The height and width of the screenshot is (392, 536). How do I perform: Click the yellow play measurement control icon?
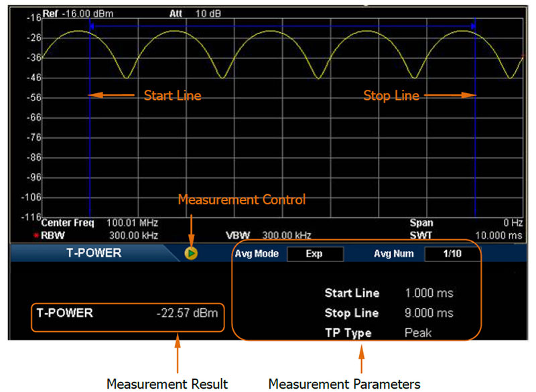click(191, 253)
